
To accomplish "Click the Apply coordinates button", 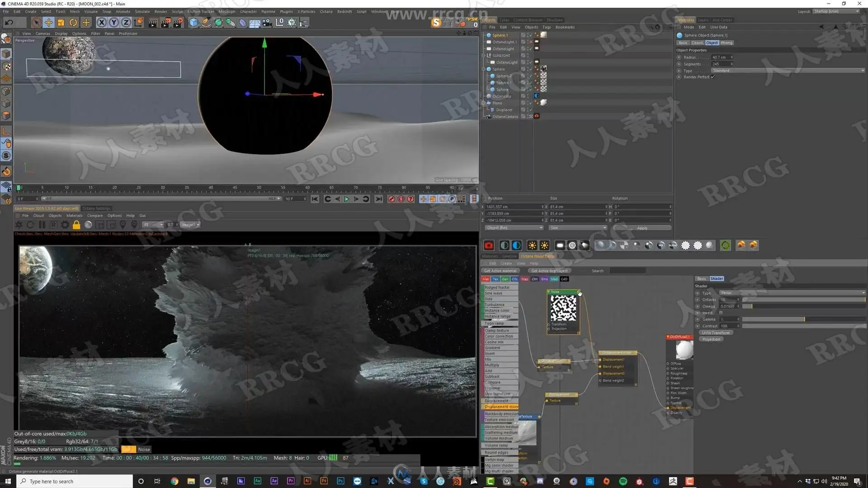I will pos(642,228).
